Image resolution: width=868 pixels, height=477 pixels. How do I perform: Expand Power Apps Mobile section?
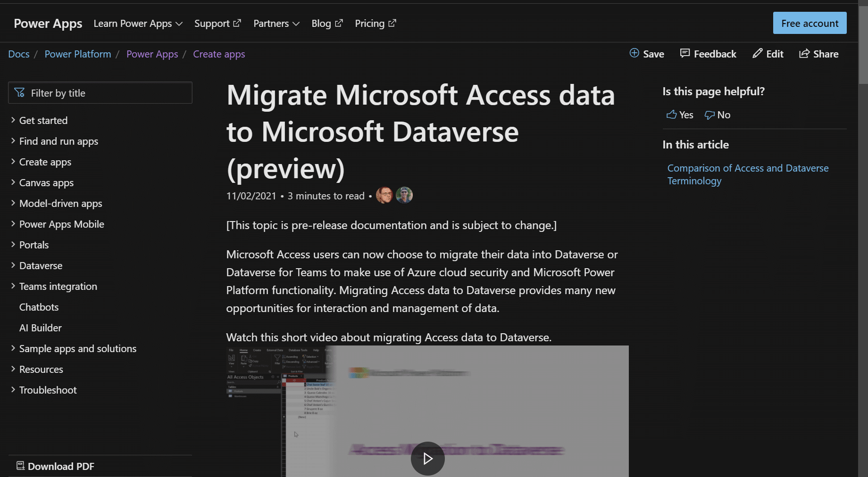13,224
